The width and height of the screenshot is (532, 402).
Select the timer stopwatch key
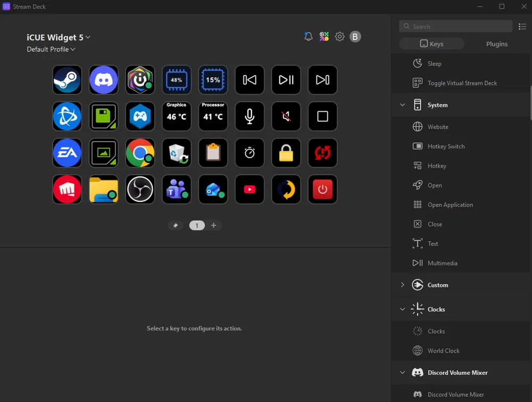tap(250, 153)
